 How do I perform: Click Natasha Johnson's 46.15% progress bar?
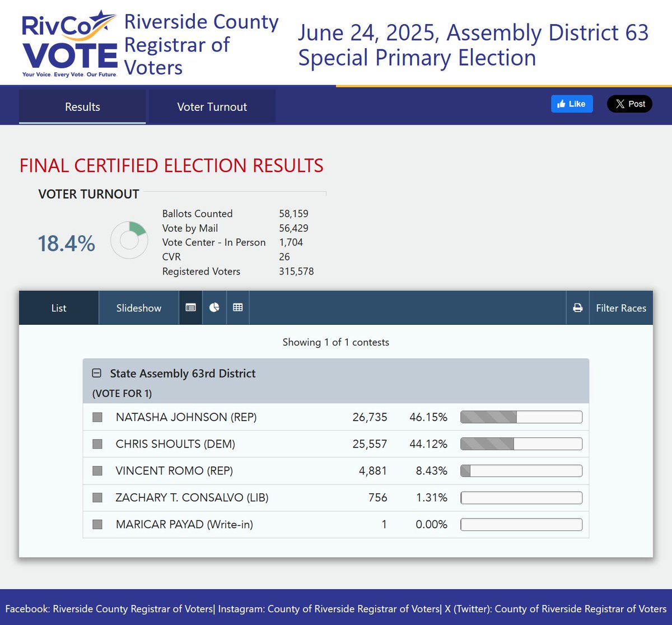[521, 417]
